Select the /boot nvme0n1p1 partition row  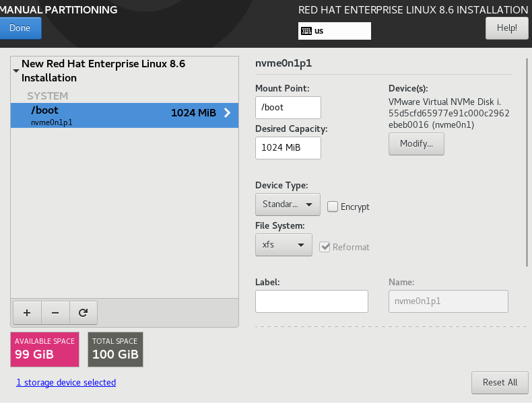[125, 115]
